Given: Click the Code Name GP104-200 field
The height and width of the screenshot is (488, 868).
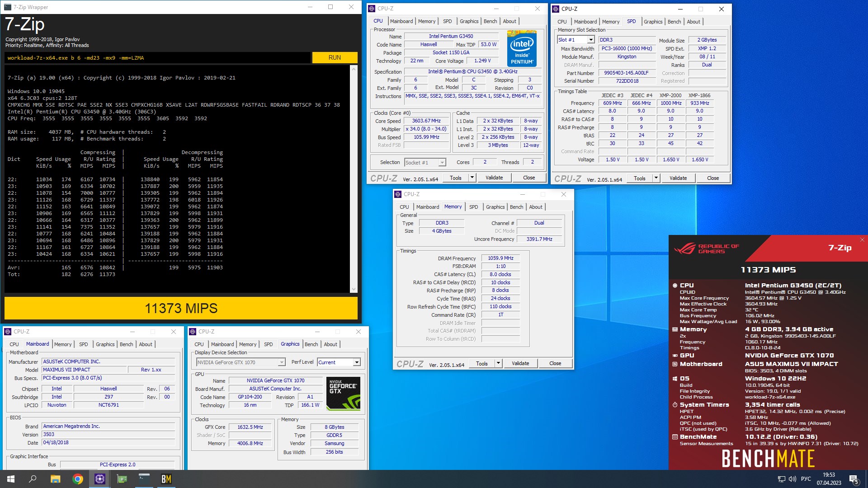Looking at the screenshot, I should [x=250, y=397].
